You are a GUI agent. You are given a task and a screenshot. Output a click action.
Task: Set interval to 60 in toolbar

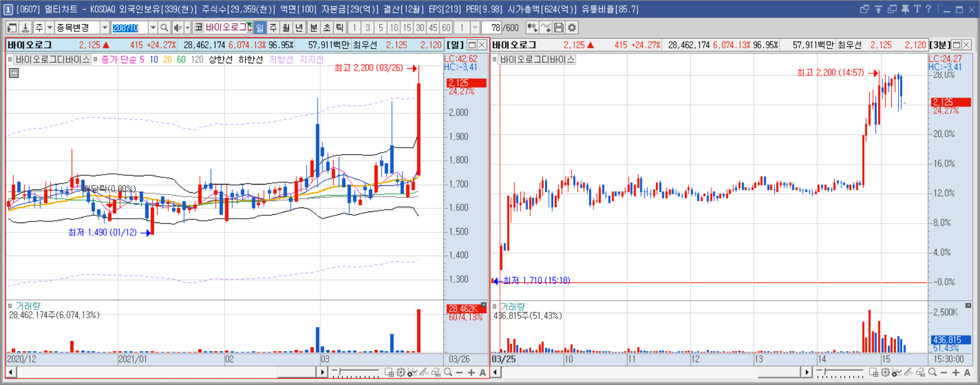pyautogui.click(x=446, y=28)
